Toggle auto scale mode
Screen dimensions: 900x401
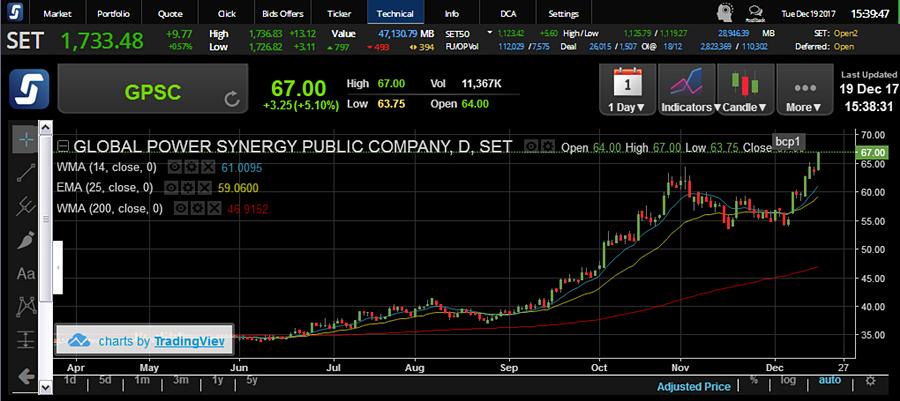click(829, 380)
